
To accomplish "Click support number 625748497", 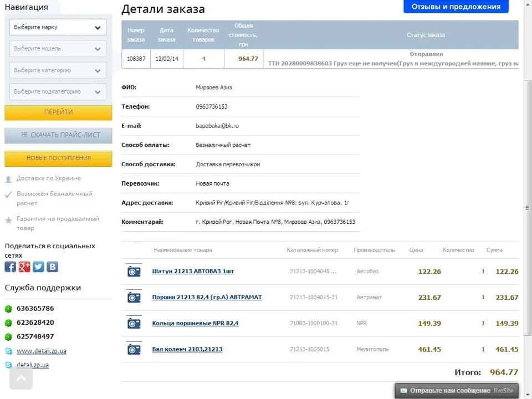I will click(35, 336).
